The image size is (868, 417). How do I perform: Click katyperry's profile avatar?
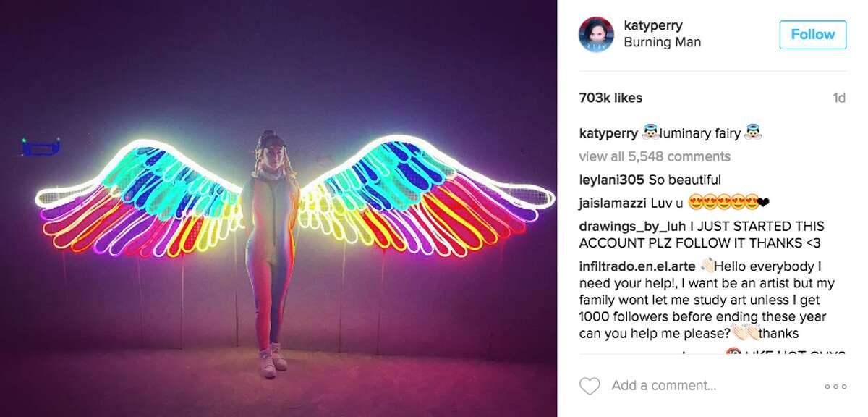click(x=597, y=34)
